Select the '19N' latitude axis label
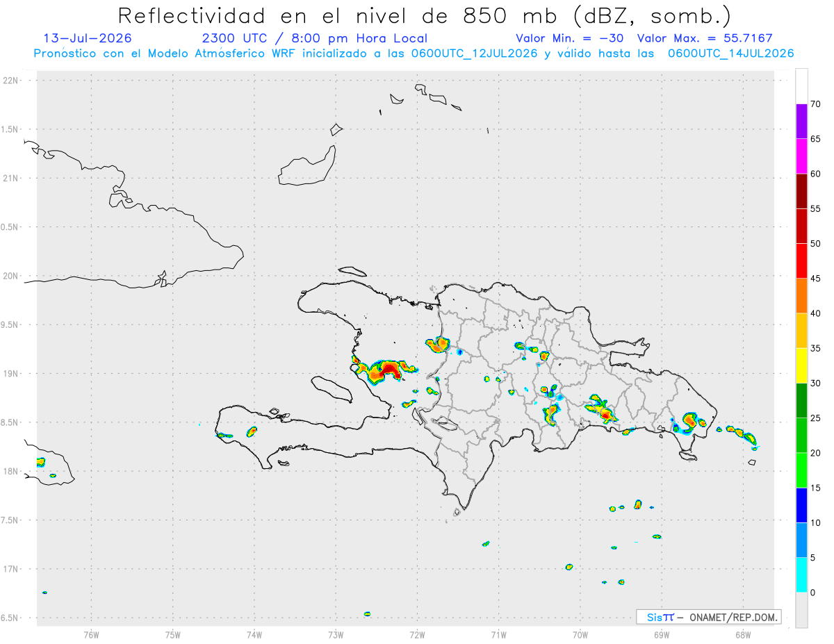This screenshot has width=834, height=644. coord(12,374)
